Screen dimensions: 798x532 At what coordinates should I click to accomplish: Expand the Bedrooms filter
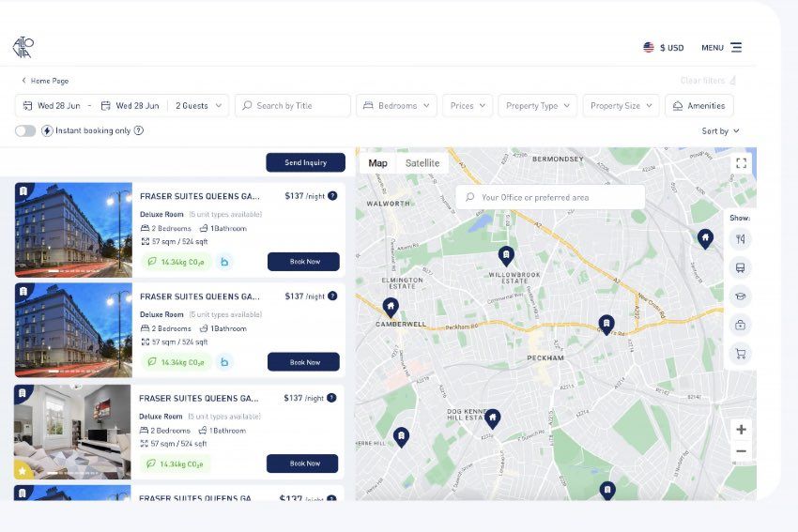click(x=396, y=106)
